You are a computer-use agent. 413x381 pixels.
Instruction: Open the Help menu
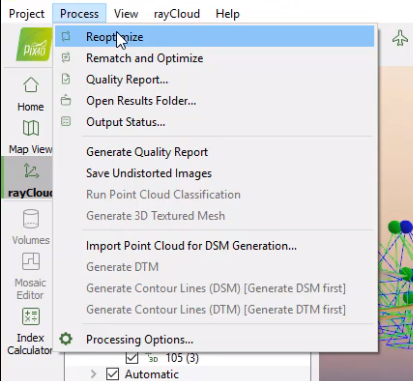[x=227, y=14]
